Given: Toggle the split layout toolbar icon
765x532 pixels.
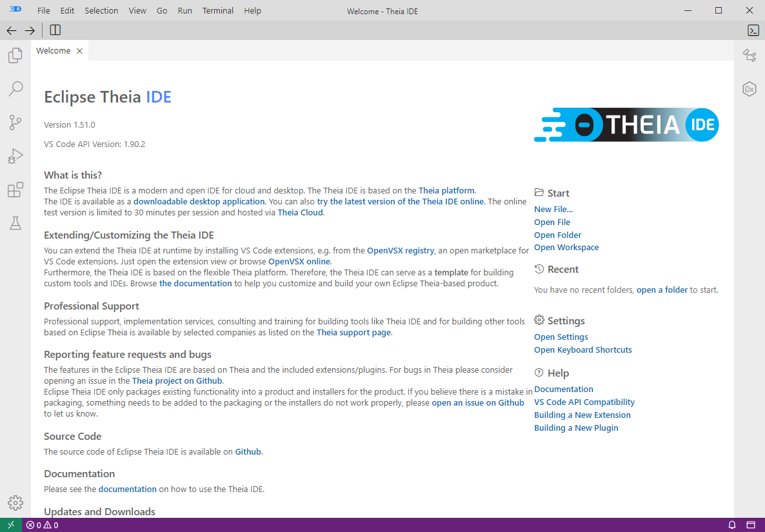Looking at the screenshot, I should tap(55, 30).
